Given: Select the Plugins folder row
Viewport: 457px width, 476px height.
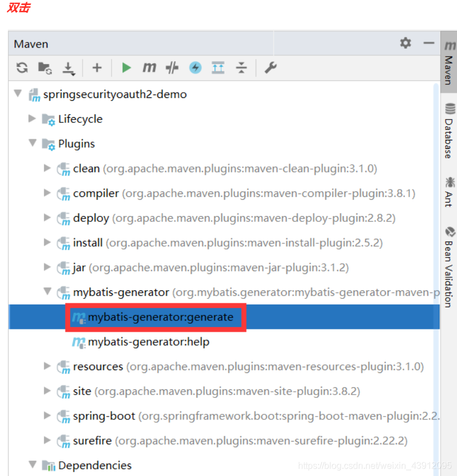Looking at the screenshot, I should (x=224, y=144).
